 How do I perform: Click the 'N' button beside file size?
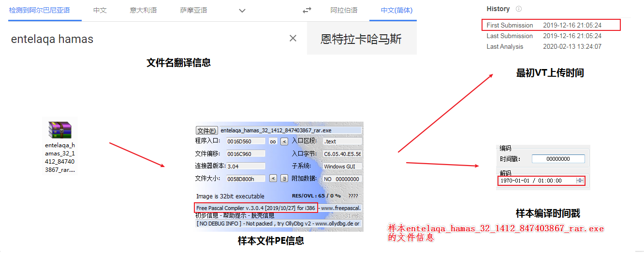coord(284,178)
